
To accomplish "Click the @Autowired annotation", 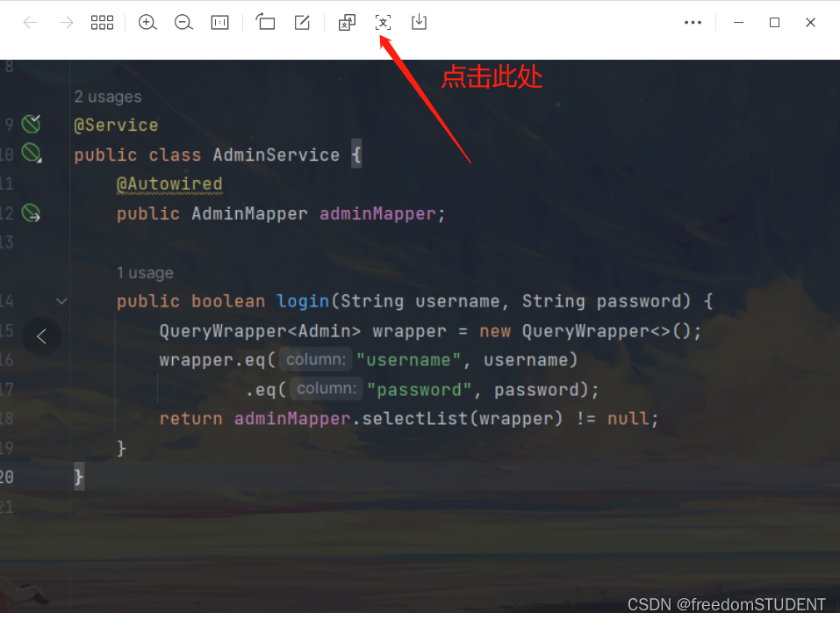I will click(169, 184).
